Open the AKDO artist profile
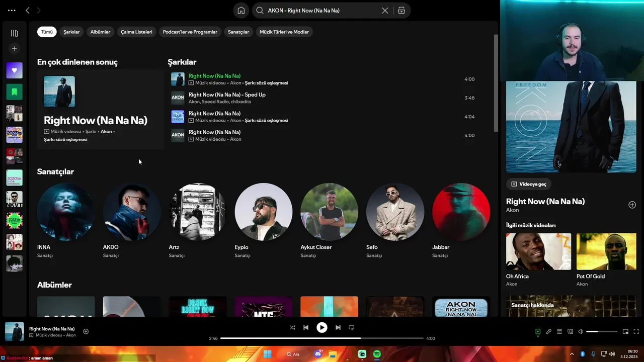This screenshot has height=362, width=644. 132,221
